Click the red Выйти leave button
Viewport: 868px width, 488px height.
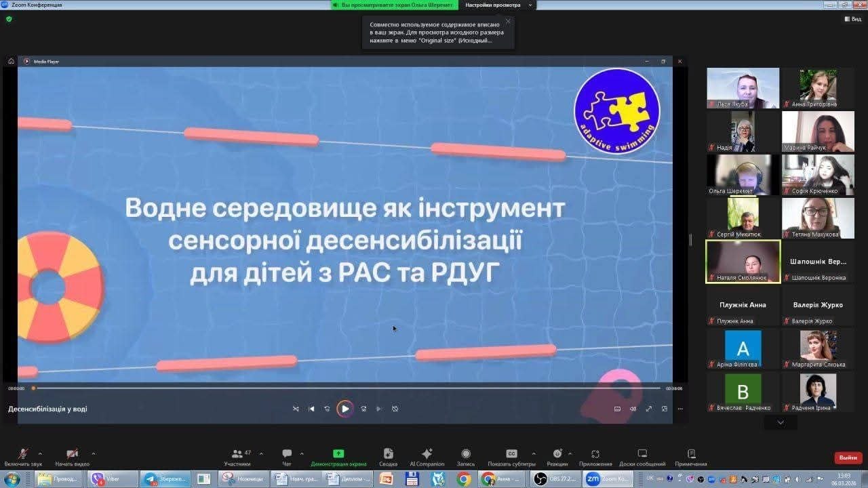pos(848,457)
